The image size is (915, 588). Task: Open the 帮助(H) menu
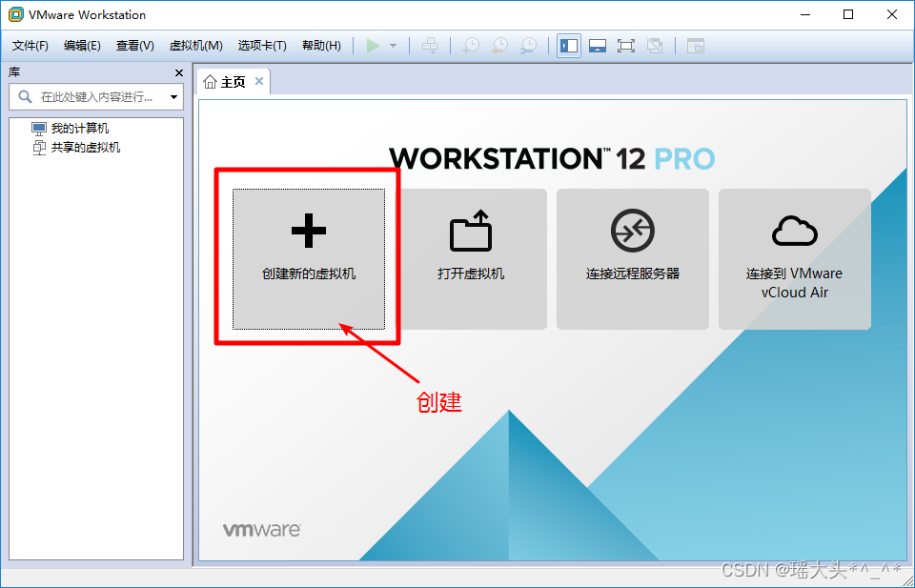click(x=321, y=45)
